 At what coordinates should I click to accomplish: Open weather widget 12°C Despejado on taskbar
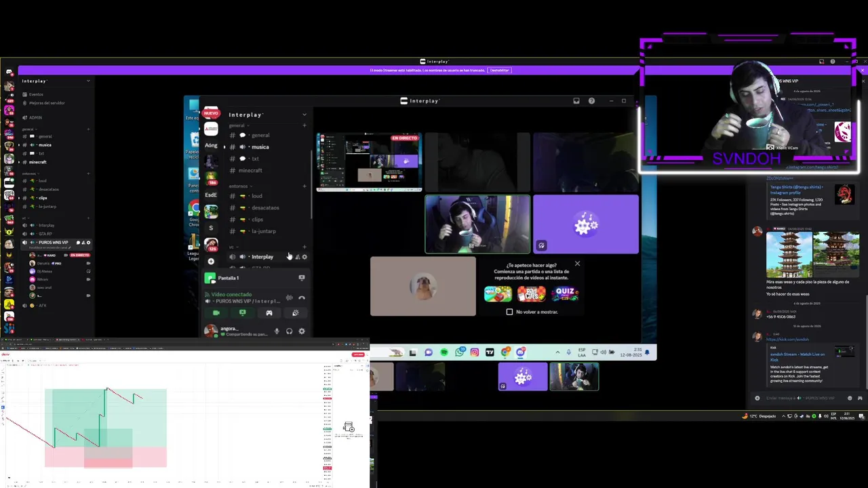click(759, 416)
